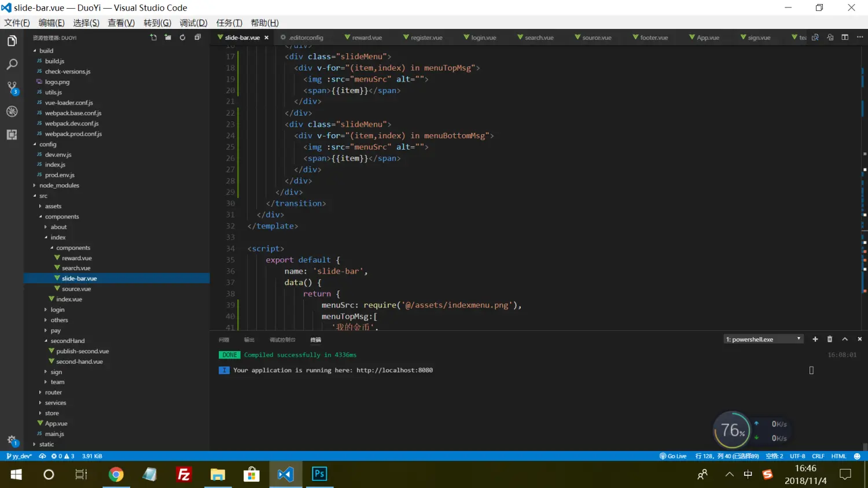This screenshot has width=868, height=488.
Task: Open more editor actions ellipsis
Action: 859,38
